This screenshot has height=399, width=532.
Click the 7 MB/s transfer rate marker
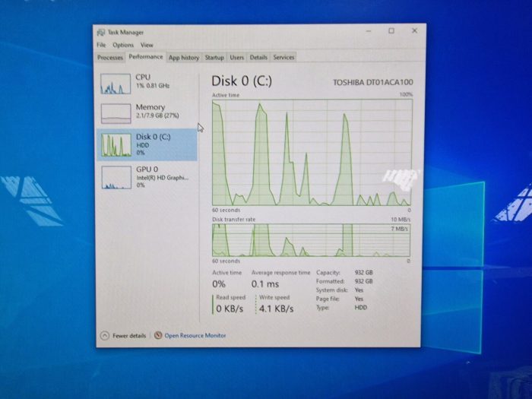399,229
